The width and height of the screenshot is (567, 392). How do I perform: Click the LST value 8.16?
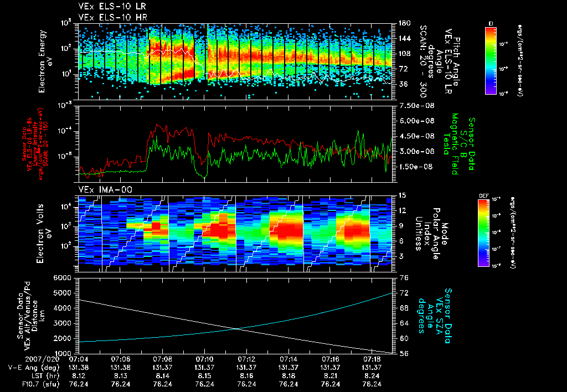tap(246, 376)
